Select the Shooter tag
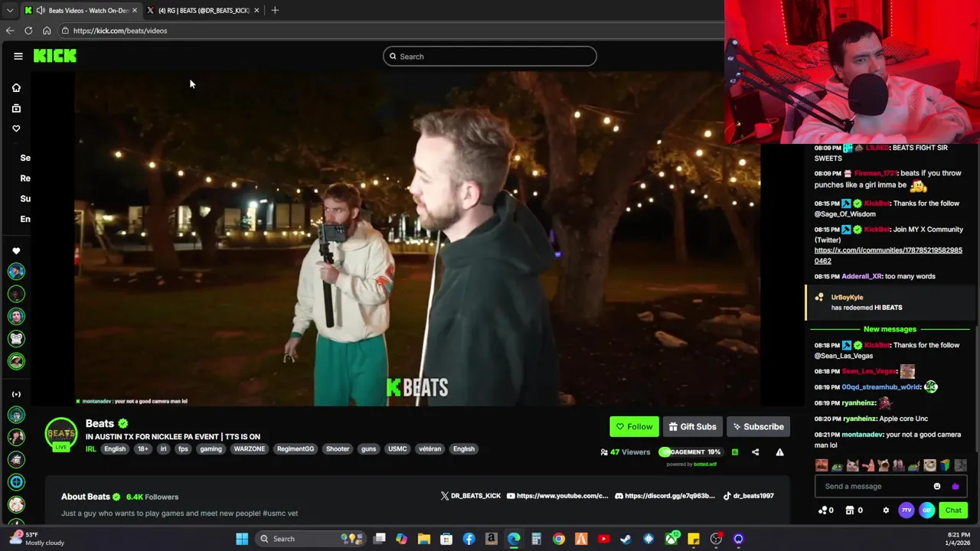Image resolution: width=980 pixels, height=551 pixels. click(338, 449)
